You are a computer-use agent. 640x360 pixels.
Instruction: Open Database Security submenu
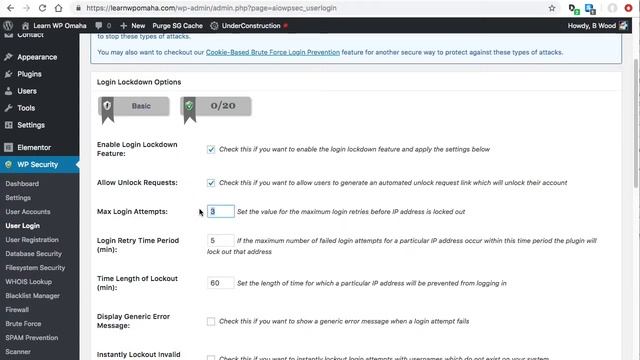click(33, 253)
